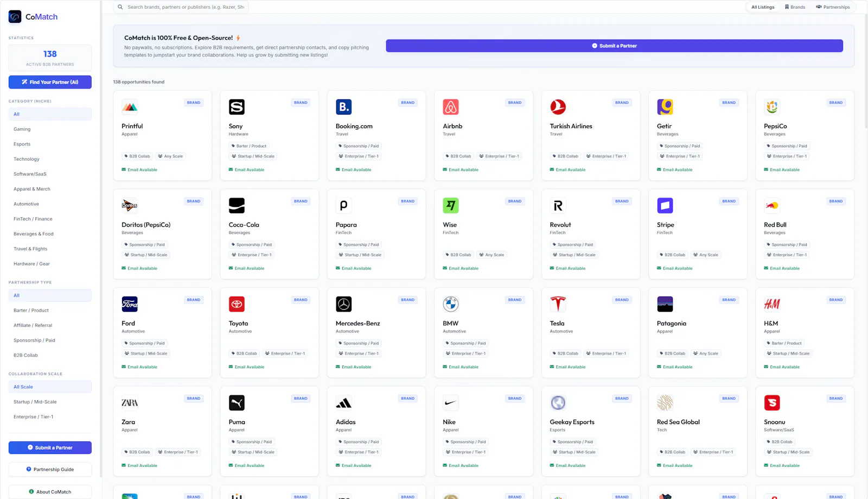Screen dimensions: 868x499
Task: Open the Sony brand logo
Action: pos(237,107)
